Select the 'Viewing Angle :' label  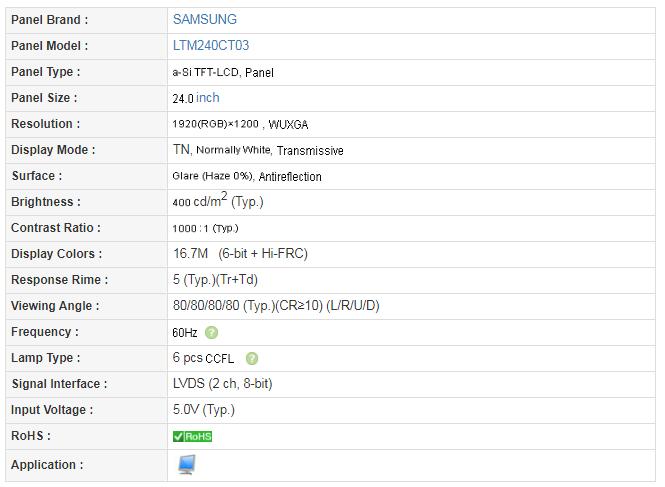[55, 306]
